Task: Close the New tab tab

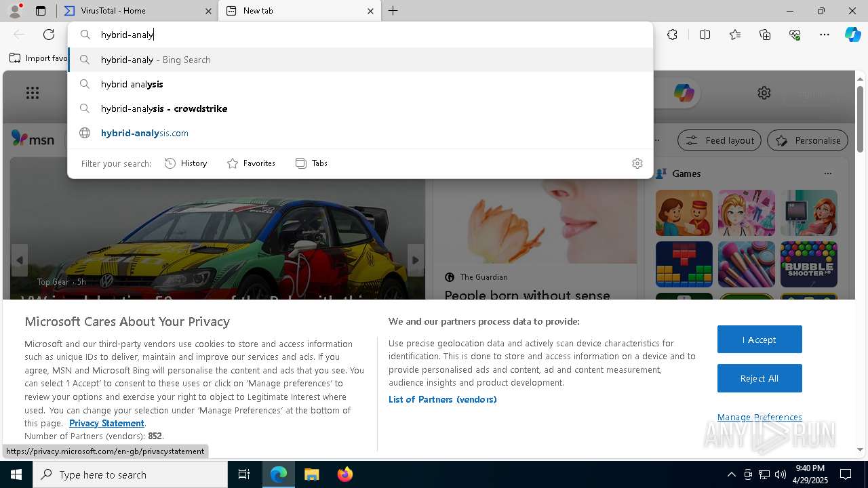Action: [x=370, y=11]
